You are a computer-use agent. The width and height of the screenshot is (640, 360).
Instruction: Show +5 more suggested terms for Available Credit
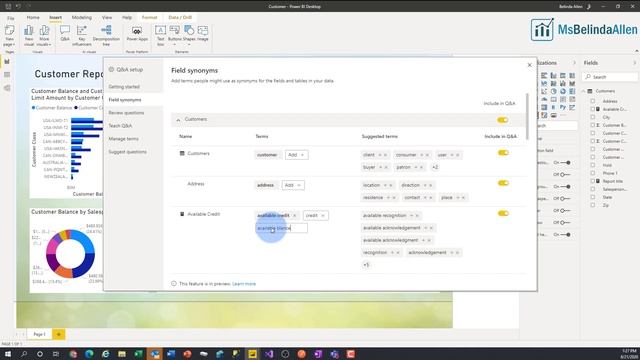click(x=366, y=265)
